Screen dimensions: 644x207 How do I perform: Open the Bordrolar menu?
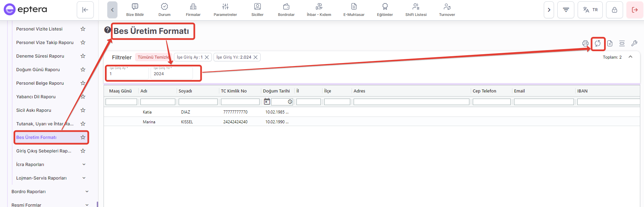(286, 10)
